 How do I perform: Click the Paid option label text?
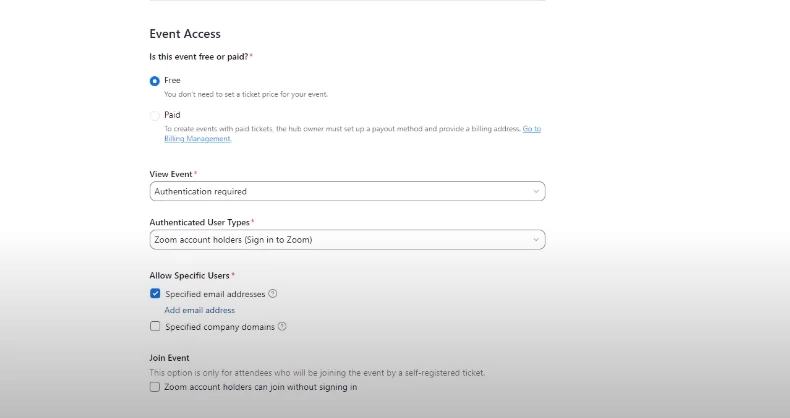[173, 115]
